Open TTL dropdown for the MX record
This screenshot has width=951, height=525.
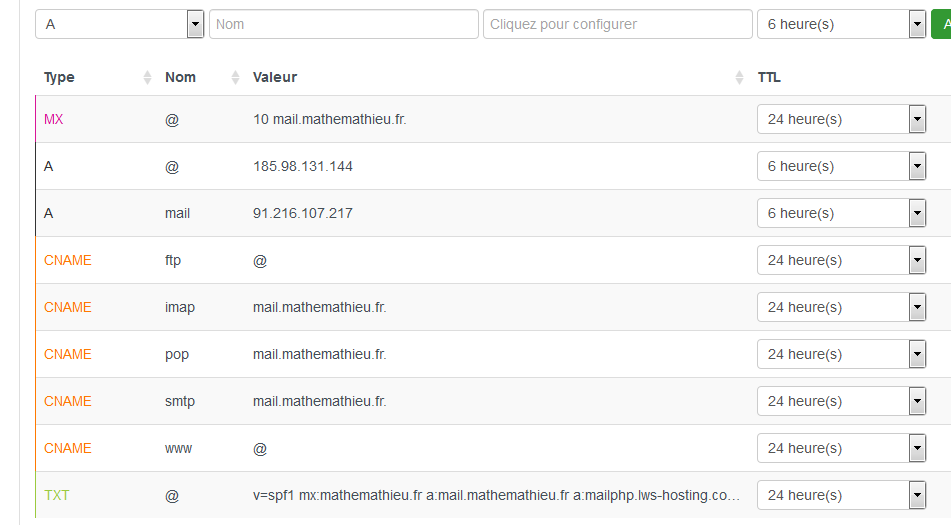coord(841,119)
